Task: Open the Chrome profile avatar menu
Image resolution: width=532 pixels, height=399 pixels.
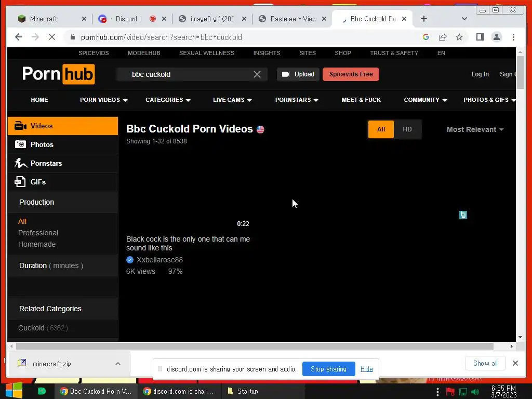Action: 497,37
